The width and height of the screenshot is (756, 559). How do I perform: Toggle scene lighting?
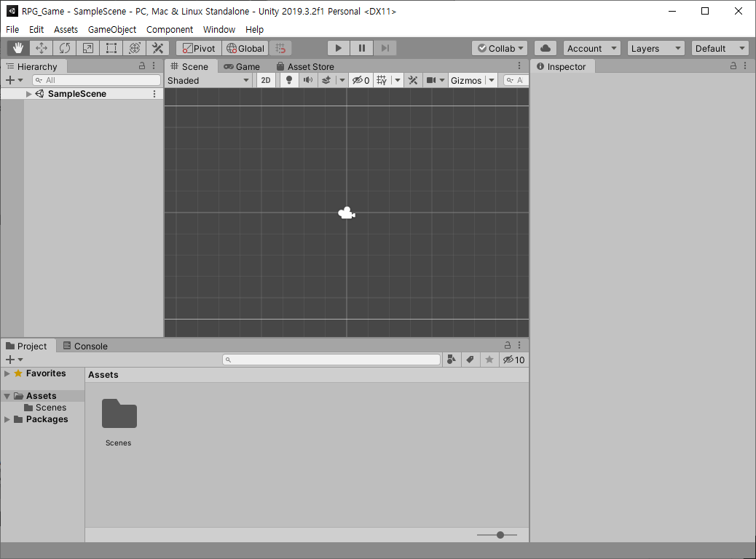[289, 81]
